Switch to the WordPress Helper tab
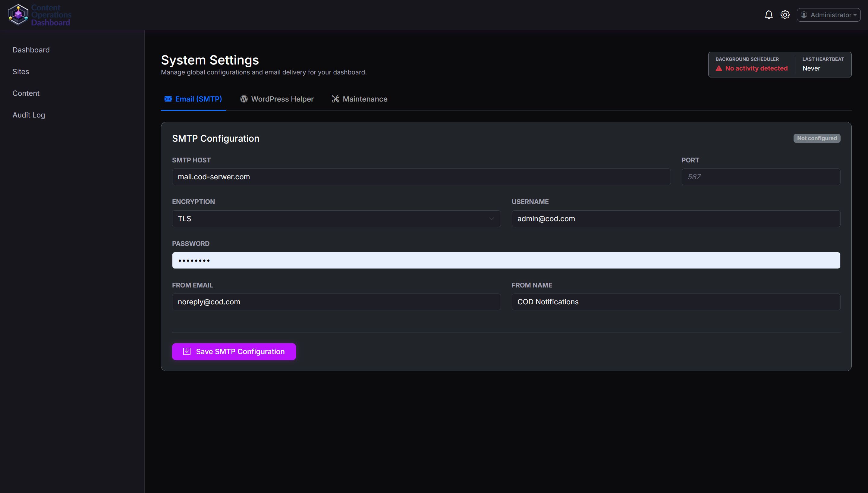 [x=282, y=99]
